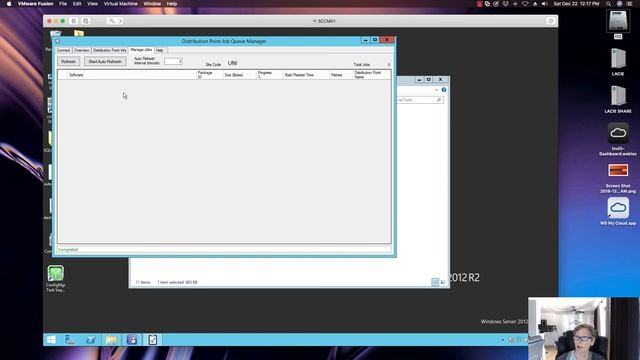Click the Start Auto Refresh button
This screenshot has height=360, width=640.
pos(105,62)
